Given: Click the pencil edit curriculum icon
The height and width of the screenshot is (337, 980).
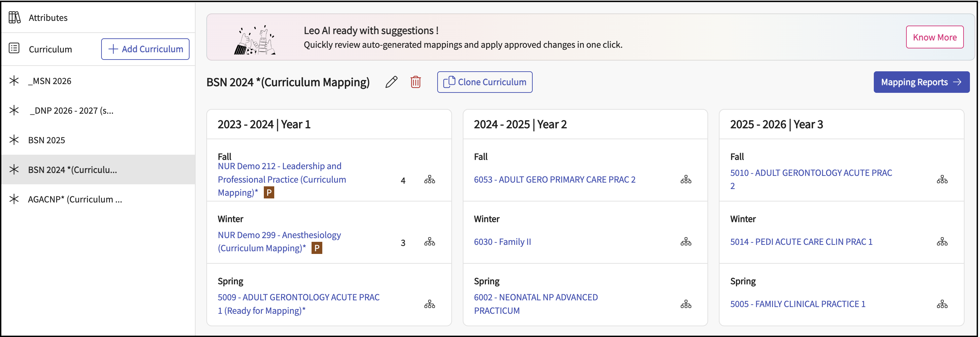Looking at the screenshot, I should pyautogui.click(x=391, y=82).
